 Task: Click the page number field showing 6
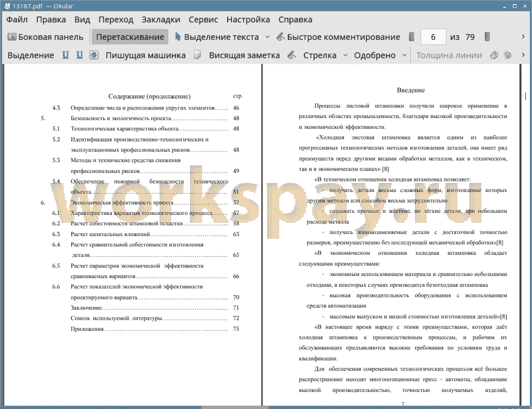433,37
